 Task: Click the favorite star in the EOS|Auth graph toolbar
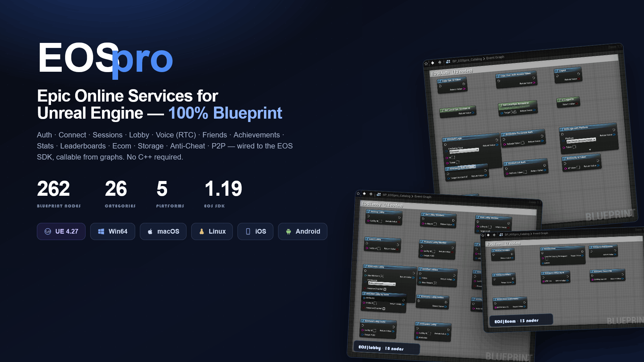pos(426,64)
